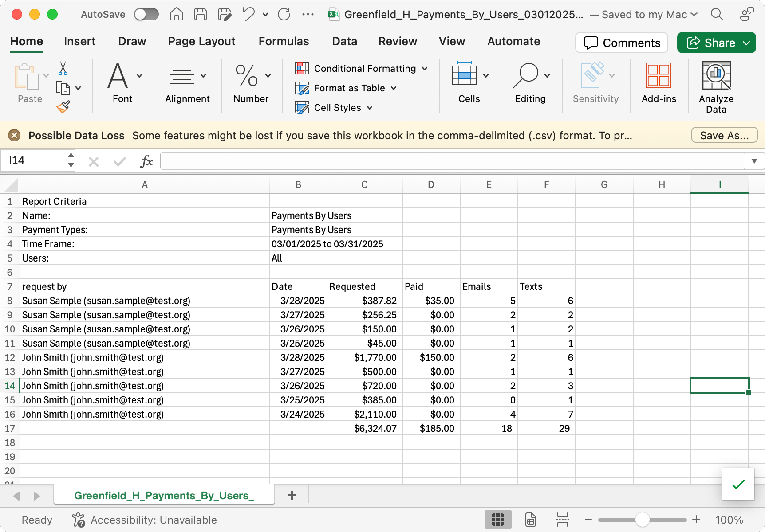Image resolution: width=765 pixels, height=532 pixels.
Task: Click the Undo arrow icon
Action: coord(248,15)
